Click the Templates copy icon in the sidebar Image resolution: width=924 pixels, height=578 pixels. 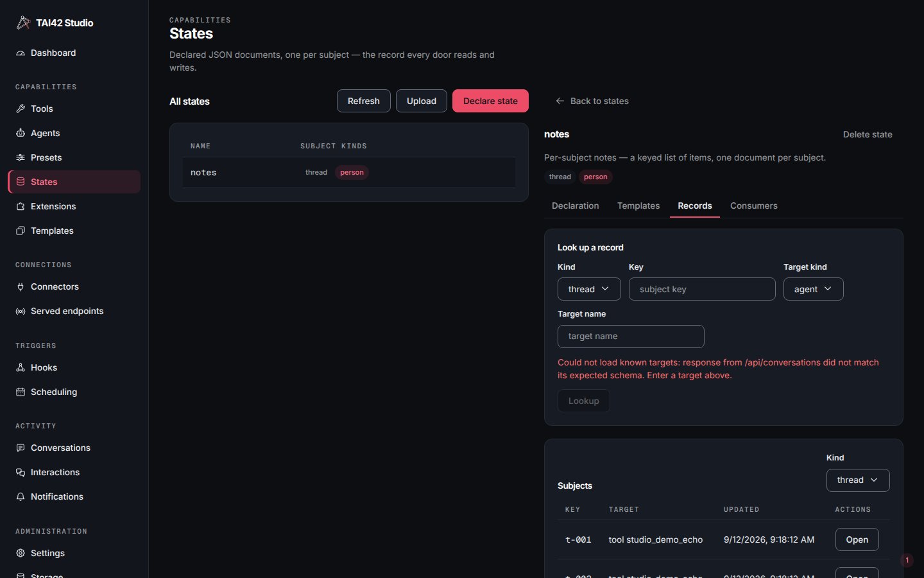click(21, 231)
